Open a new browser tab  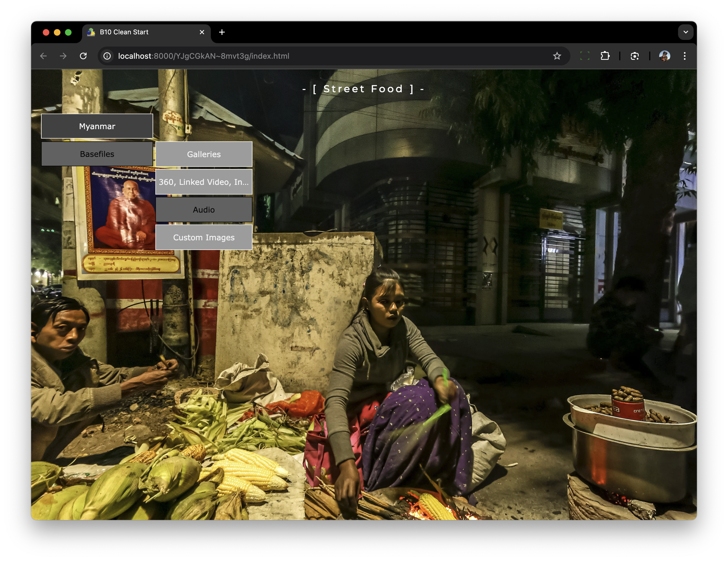pos(222,32)
